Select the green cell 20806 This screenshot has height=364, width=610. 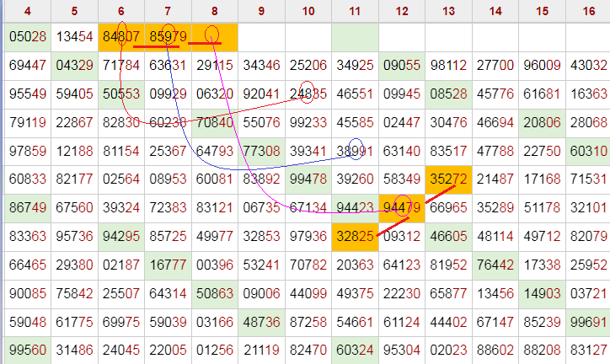[x=542, y=122]
